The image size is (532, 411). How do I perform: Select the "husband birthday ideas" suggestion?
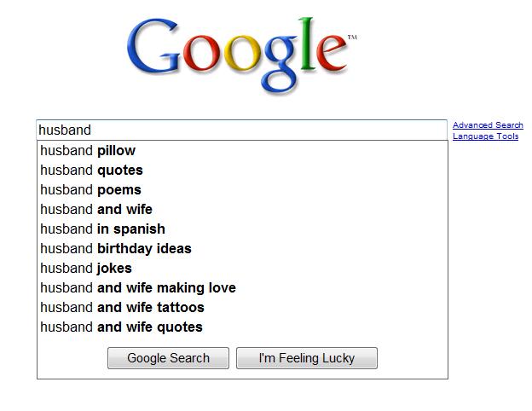pyautogui.click(x=116, y=249)
